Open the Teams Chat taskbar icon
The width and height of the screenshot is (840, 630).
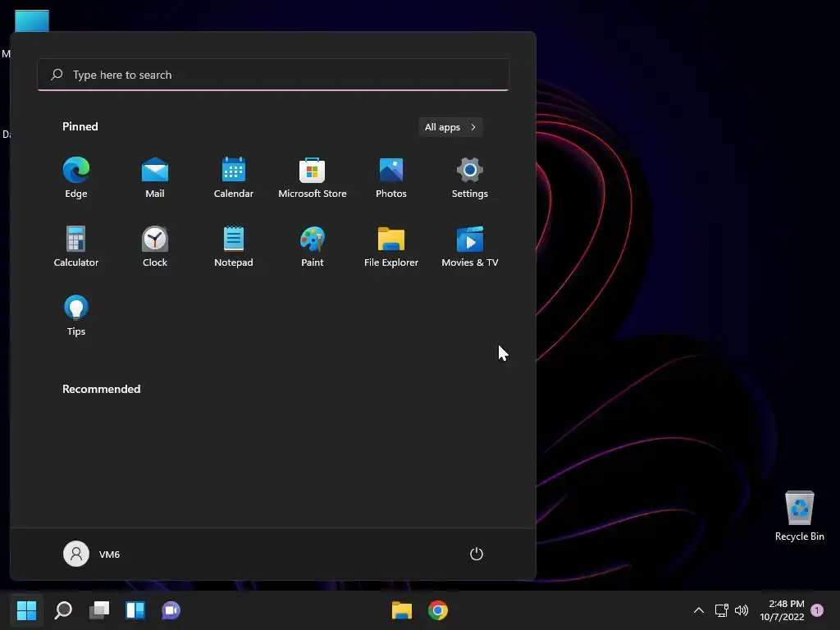click(171, 610)
